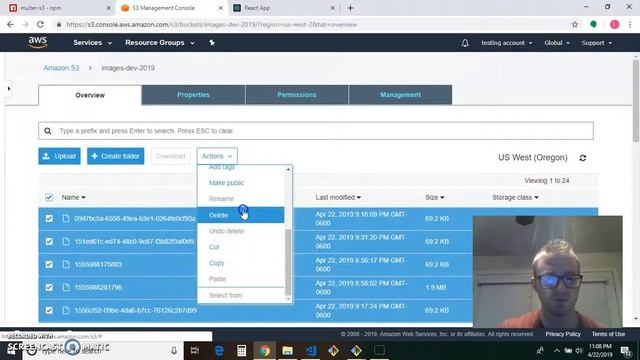Open file 1555988175883 link
The width and height of the screenshot is (640, 360).
tap(98, 264)
